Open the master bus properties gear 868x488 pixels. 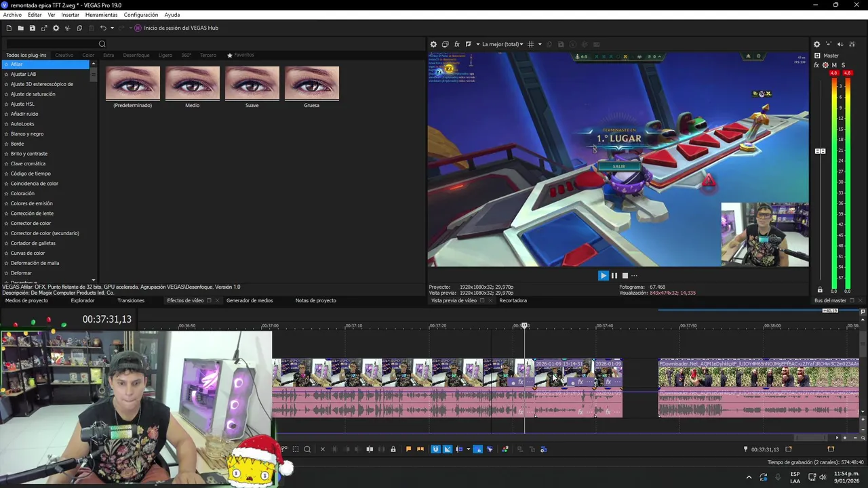coord(816,44)
